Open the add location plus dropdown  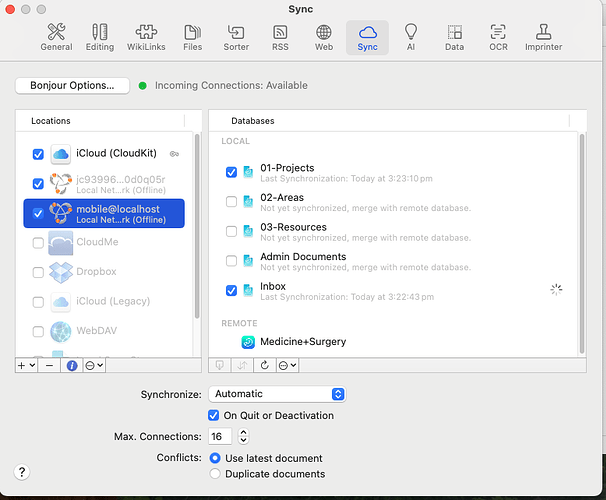point(26,366)
